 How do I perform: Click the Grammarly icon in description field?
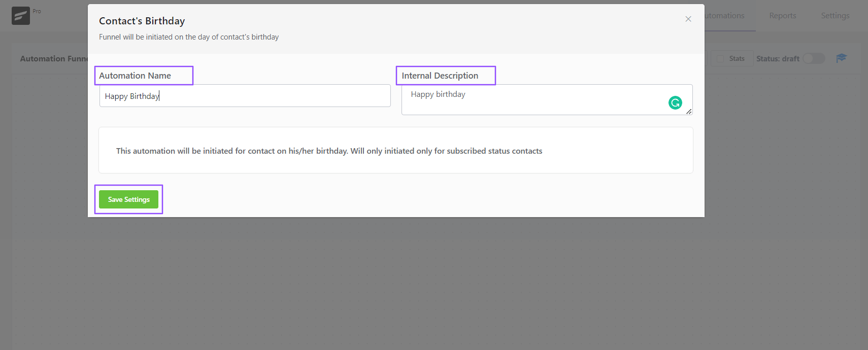[675, 103]
